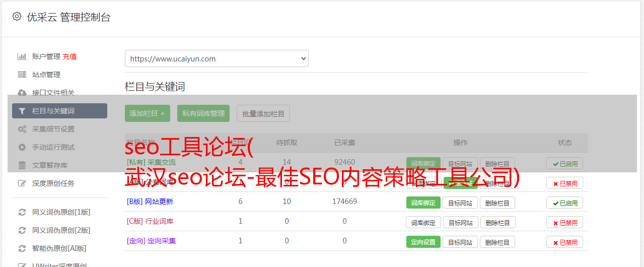Click the 92460 collected count
Image resolution: width=644 pixels, height=267 pixels.
(x=344, y=162)
